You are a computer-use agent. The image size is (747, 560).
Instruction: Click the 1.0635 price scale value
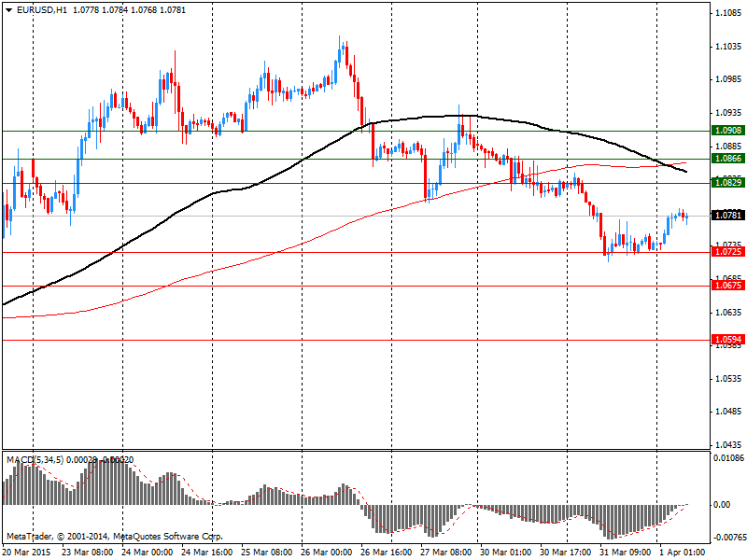coord(728,313)
